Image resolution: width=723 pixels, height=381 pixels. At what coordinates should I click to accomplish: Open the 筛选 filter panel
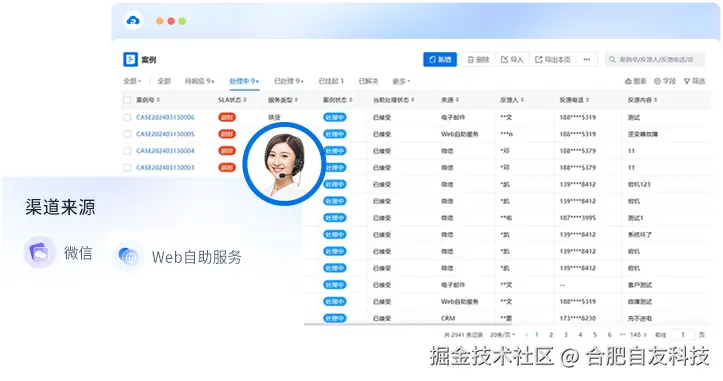coord(694,81)
